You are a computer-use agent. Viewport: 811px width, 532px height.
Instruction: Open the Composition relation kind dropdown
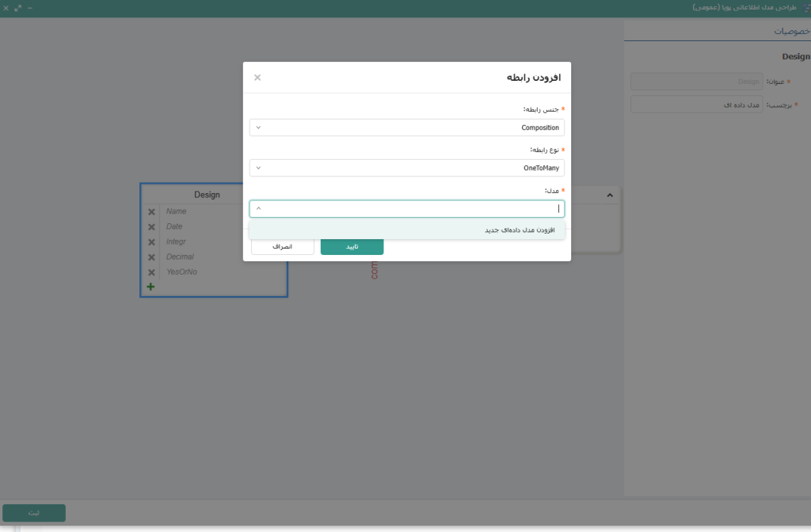(x=406, y=127)
